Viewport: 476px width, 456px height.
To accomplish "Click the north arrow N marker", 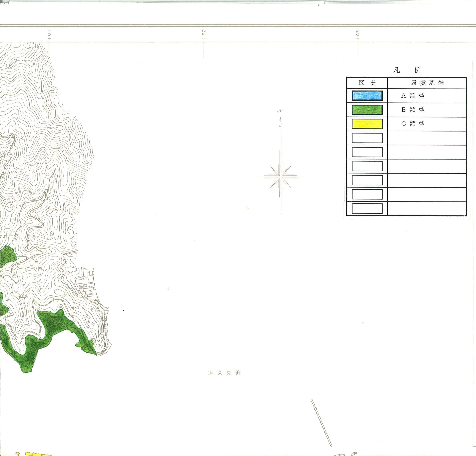I will coord(280,111).
